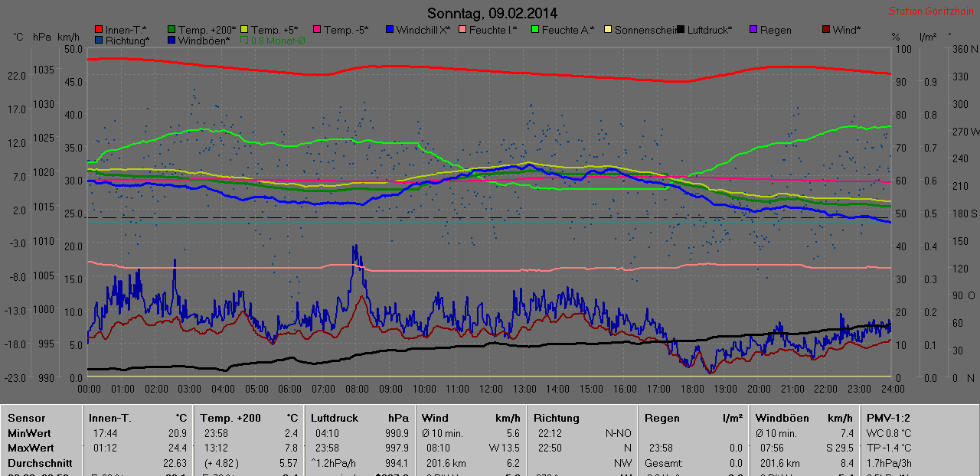Click the pressure trend value '^1.2hPa/h'
This screenshot has width=980, height=476.
point(332,463)
